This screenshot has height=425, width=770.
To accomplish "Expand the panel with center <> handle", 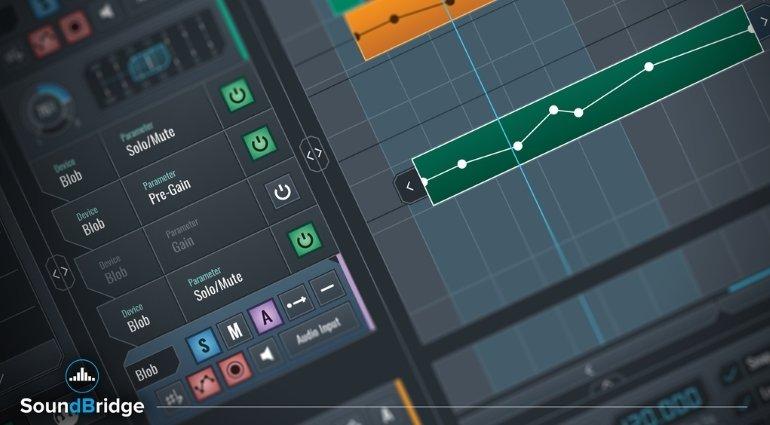I will pos(314,154).
